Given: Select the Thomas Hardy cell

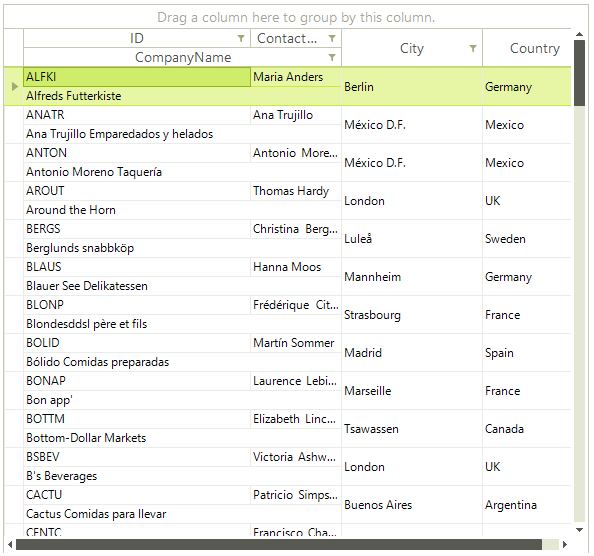Looking at the screenshot, I should [296, 191].
